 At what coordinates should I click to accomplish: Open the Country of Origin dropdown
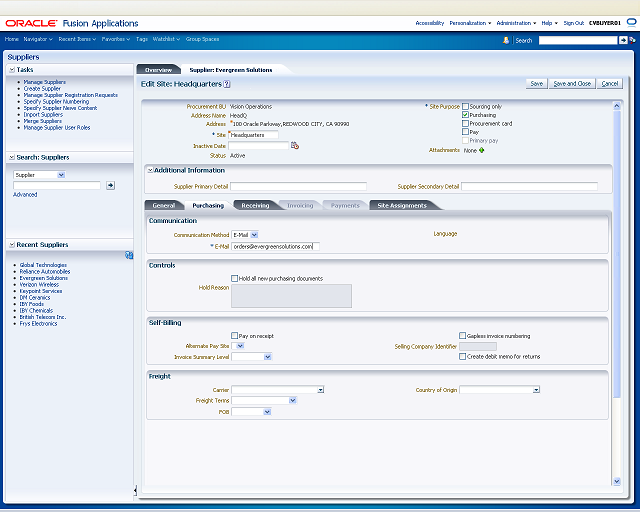(536, 390)
